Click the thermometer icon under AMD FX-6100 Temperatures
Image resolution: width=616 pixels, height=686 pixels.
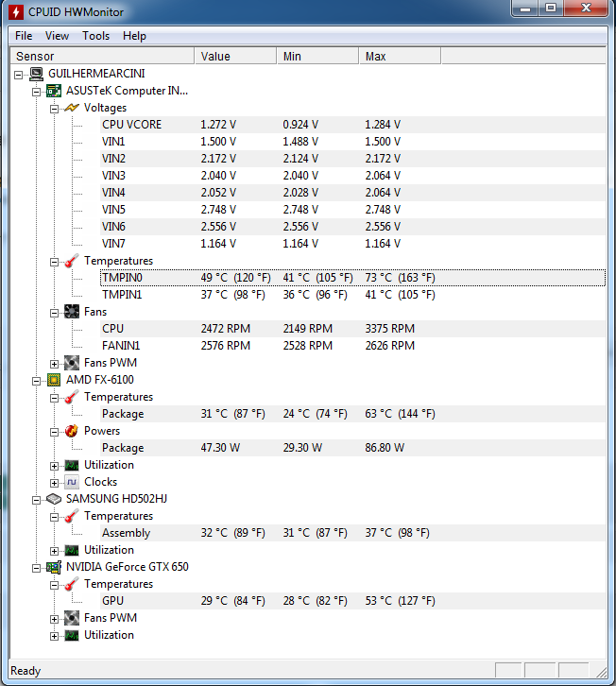coord(71,397)
